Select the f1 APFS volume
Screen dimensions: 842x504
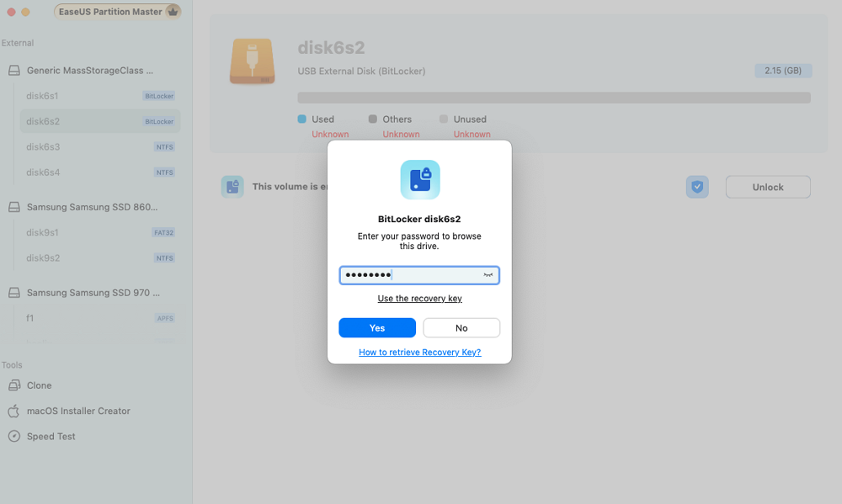(x=100, y=318)
